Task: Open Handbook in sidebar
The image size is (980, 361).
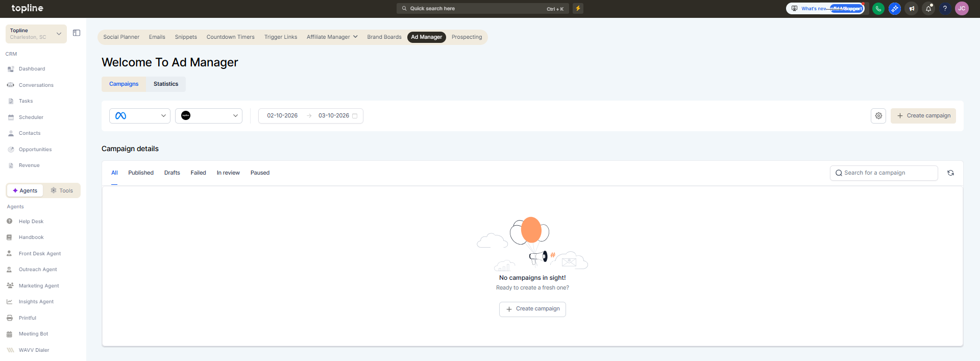Action: 31,237
